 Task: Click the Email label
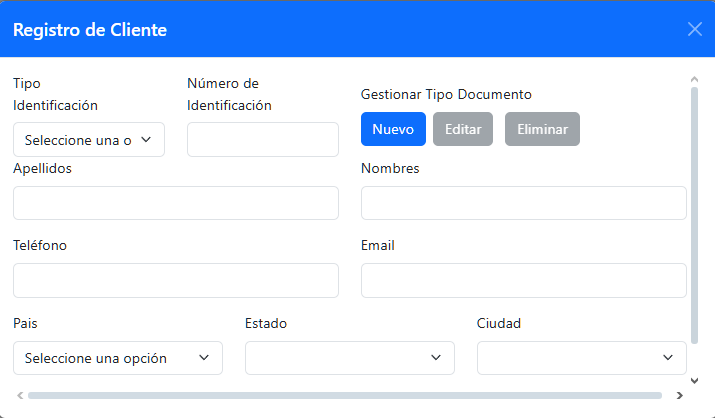tap(378, 245)
